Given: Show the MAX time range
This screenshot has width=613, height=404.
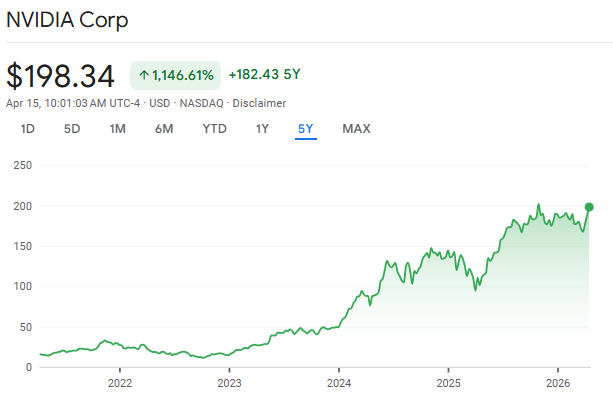Looking at the screenshot, I should tap(356, 128).
